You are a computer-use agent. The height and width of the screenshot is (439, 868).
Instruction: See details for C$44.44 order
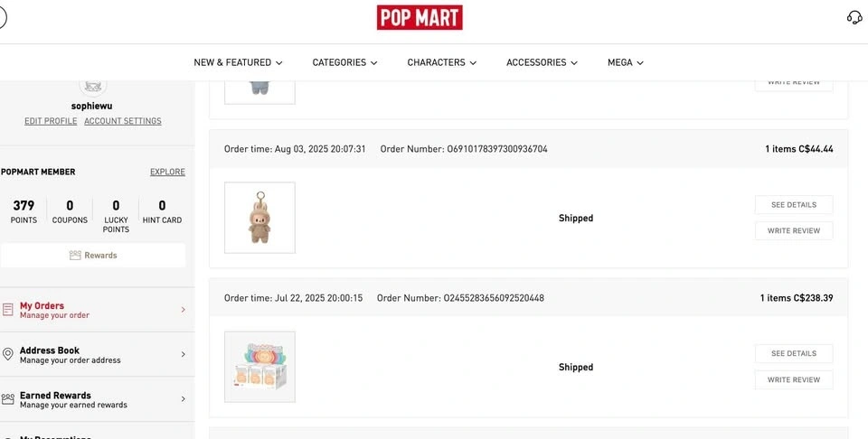point(794,204)
